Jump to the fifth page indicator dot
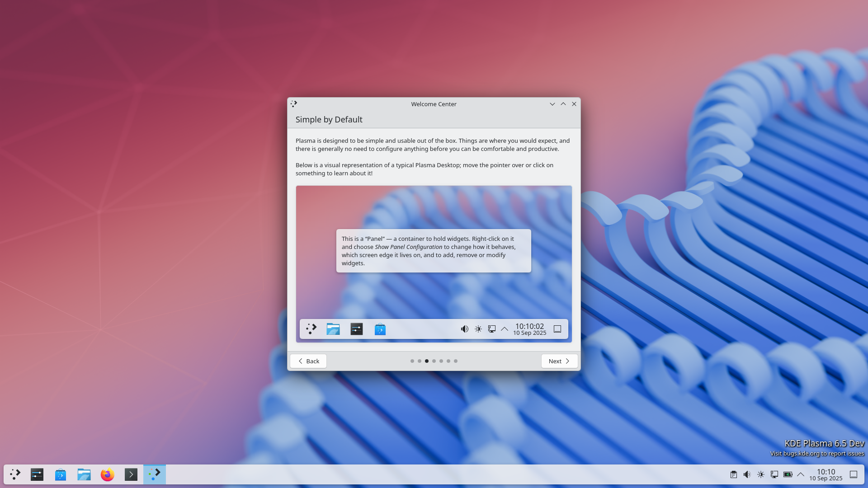The image size is (868, 488). pyautogui.click(x=441, y=361)
